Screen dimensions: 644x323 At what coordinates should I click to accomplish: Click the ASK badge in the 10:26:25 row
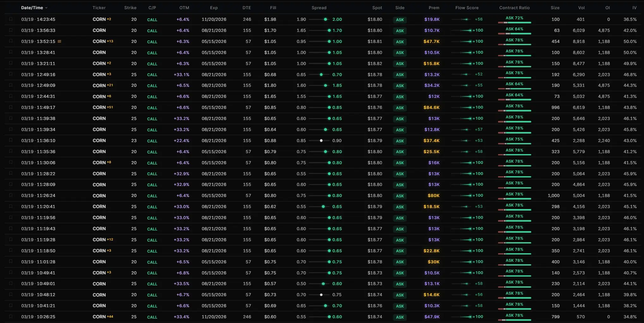[x=400, y=317]
